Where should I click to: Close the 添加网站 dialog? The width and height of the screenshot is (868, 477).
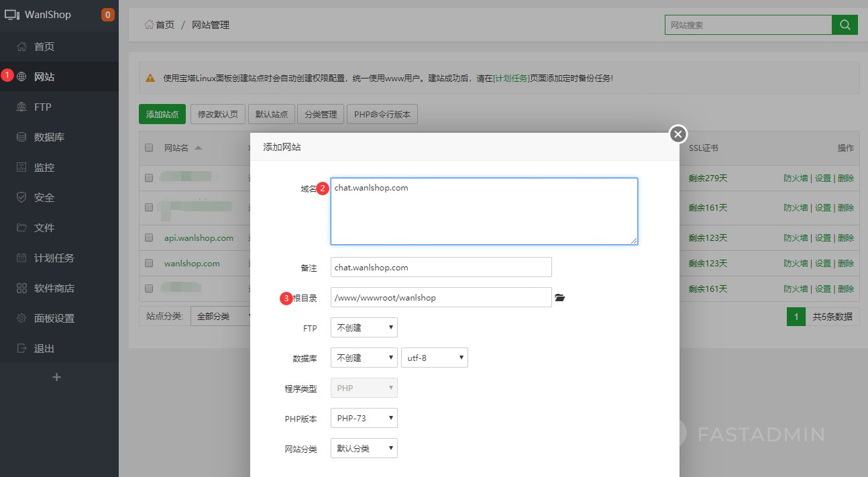click(x=678, y=134)
